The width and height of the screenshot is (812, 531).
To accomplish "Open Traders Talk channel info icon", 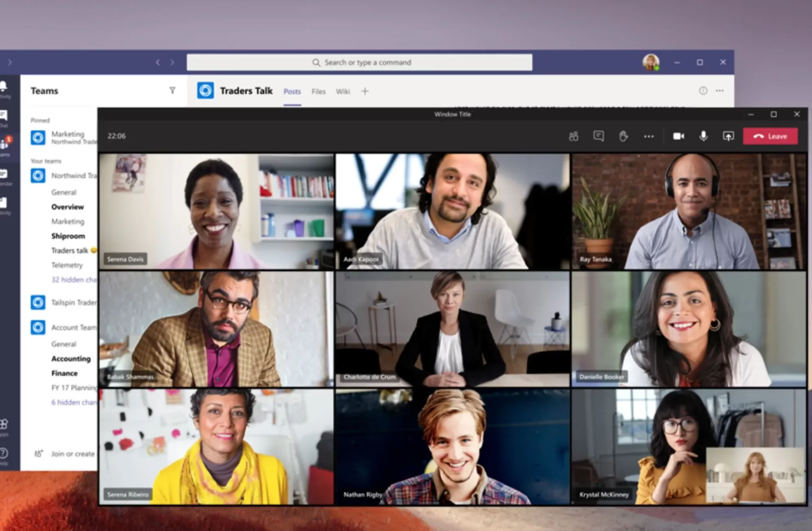I will coord(703,91).
